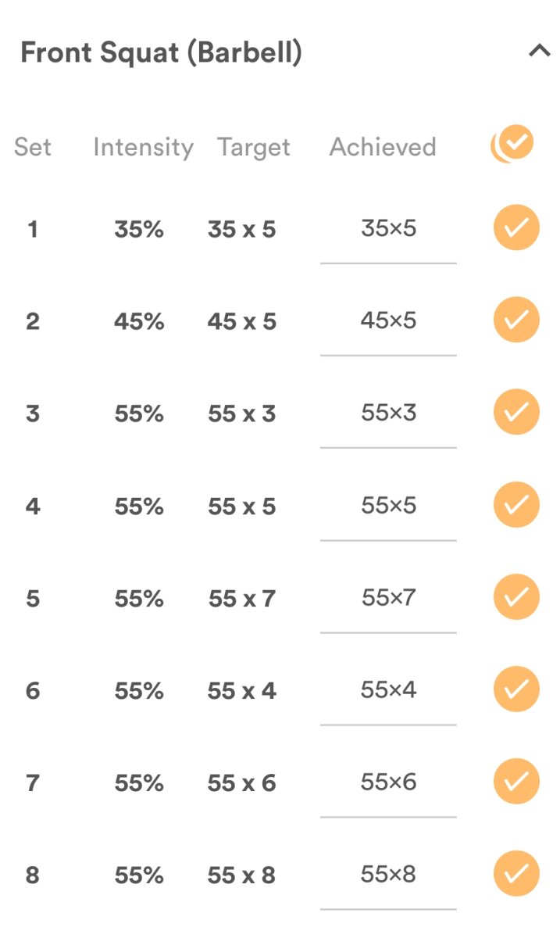560x938 pixels.
Task: Tap the set 6 done check icon
Action: pos(516,689)
